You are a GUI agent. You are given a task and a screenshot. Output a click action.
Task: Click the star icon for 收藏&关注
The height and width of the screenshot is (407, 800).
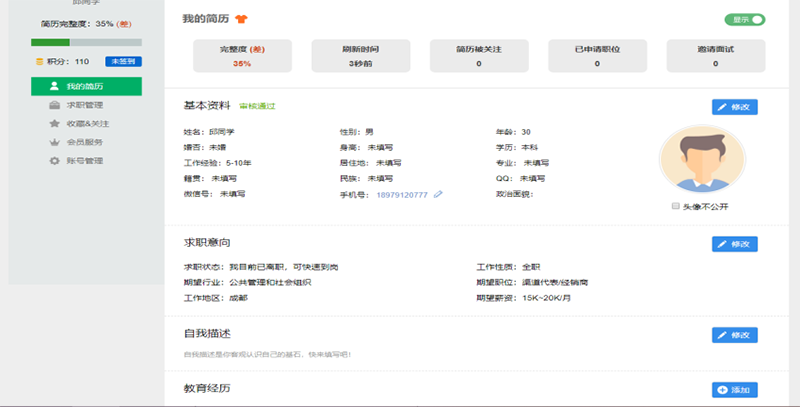click(54, 123)
